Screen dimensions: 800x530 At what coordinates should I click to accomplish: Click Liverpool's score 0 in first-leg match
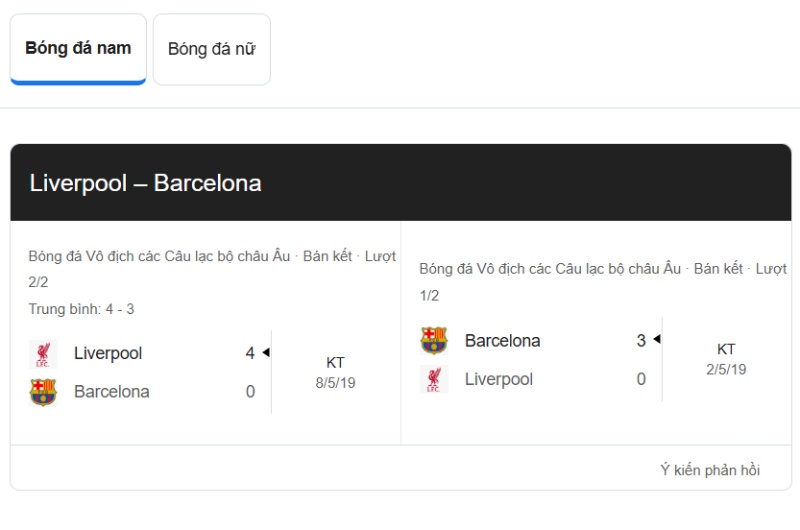point(641,379)
